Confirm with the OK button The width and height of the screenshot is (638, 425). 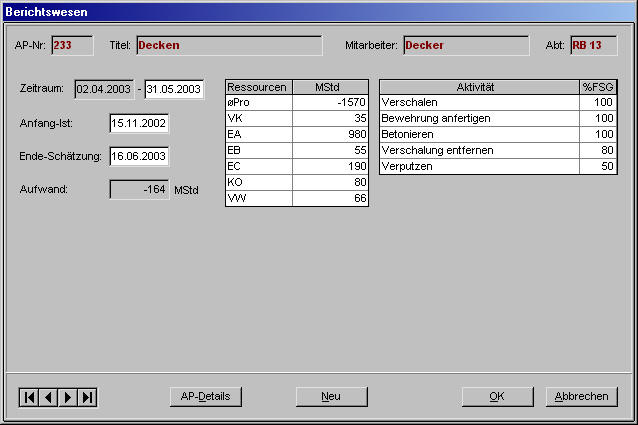[x=497, y=396]
